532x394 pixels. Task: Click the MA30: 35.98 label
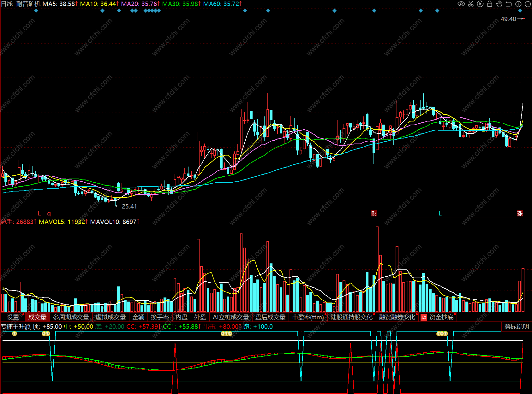tap(182, 4)
